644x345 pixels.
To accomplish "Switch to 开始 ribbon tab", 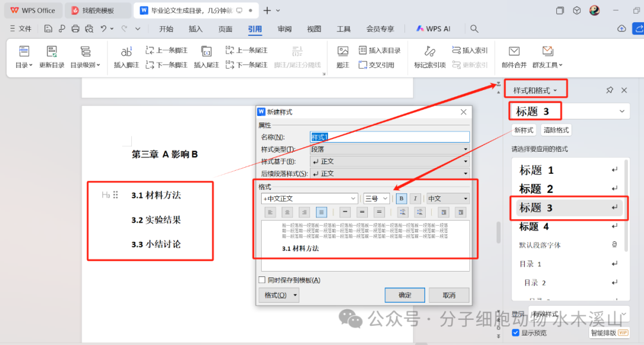I will [x=166, y=29].
